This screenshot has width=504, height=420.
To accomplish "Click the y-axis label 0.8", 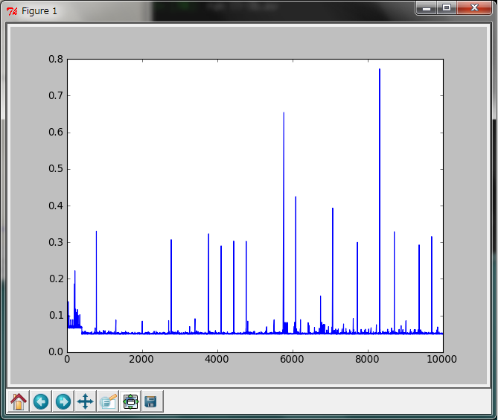I will click(56, 59).
